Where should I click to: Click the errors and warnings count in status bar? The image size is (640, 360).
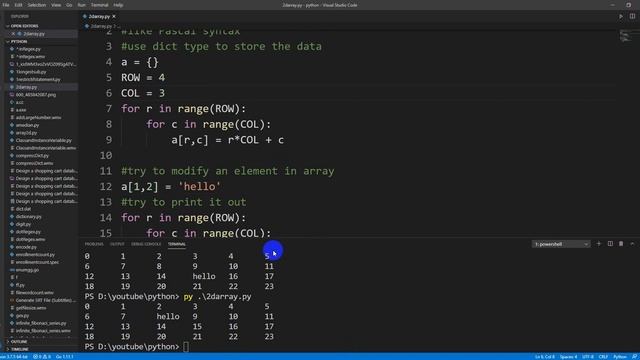42,357
